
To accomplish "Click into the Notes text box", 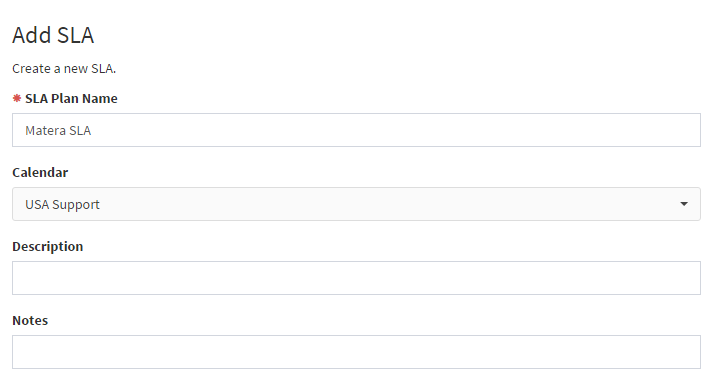I will click(356, 352).
